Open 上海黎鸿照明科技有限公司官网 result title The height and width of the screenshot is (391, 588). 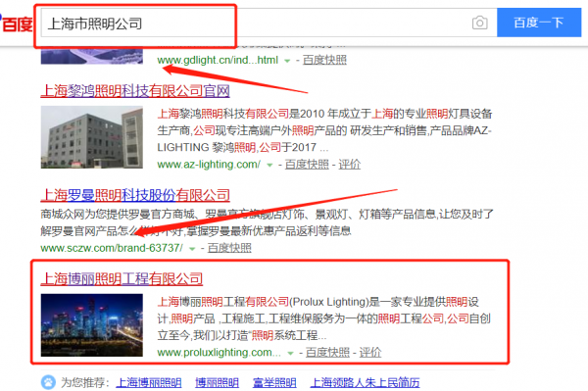135,91
